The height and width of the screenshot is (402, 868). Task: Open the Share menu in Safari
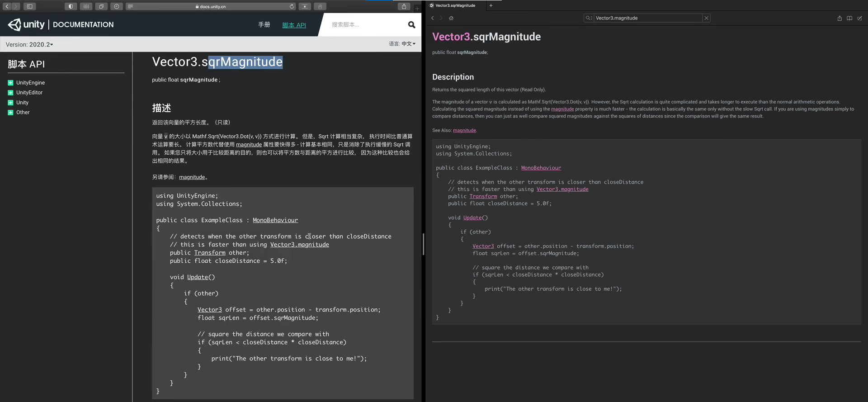click(x=404, y=6)
